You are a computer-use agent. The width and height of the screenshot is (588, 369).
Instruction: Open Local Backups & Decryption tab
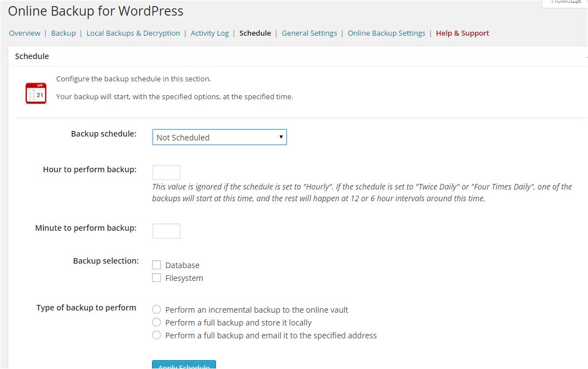[x=133, y=33]
